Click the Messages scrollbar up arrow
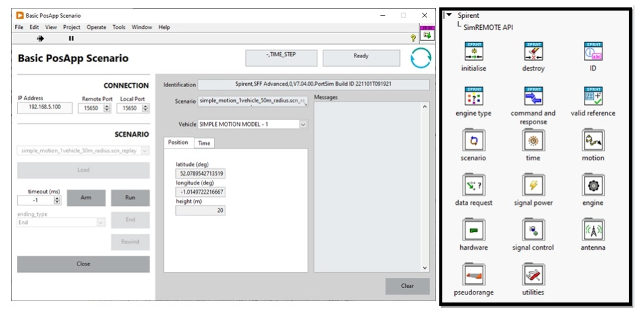644x317 pixels. tap(425, 106)
